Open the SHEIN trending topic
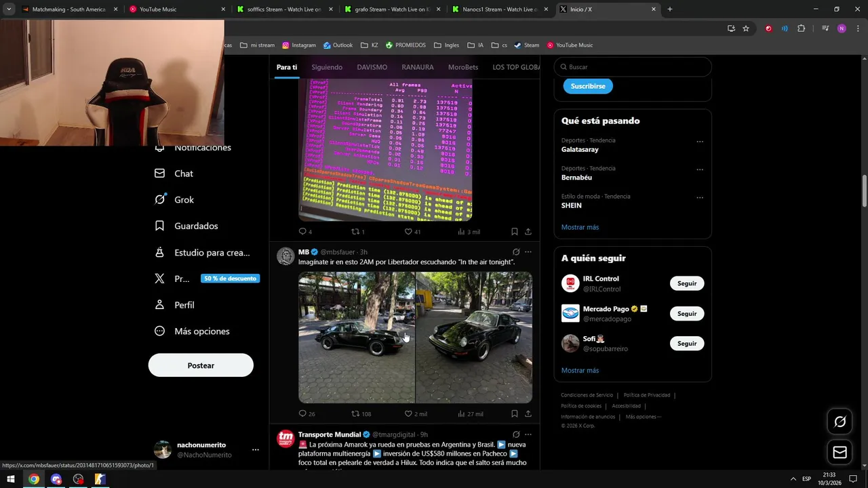This screenshot has height=488, width=868. pyautogui.click(x=571, y=205)
